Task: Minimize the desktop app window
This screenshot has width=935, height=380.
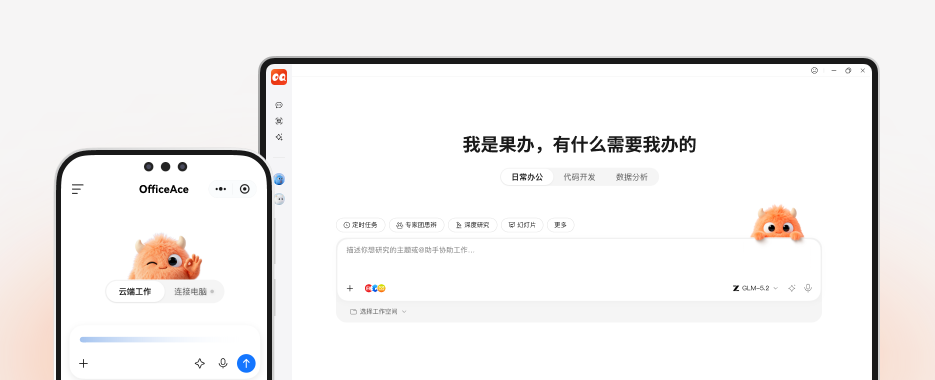Action: click(x=834, y=70)
